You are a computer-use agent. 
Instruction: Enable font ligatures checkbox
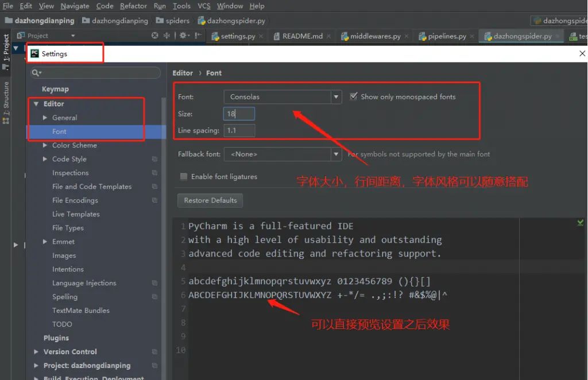pyautogui.click(x=183, y=176)
